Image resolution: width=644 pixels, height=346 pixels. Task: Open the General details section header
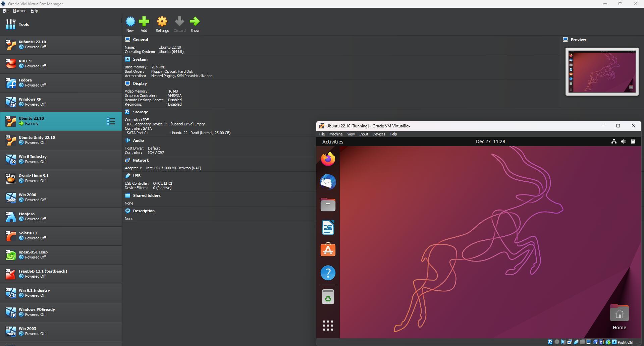[140, 40]
